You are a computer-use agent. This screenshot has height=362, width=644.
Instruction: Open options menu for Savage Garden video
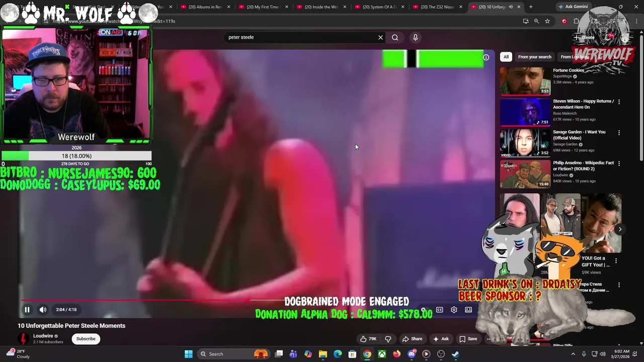tap(619, 133)
